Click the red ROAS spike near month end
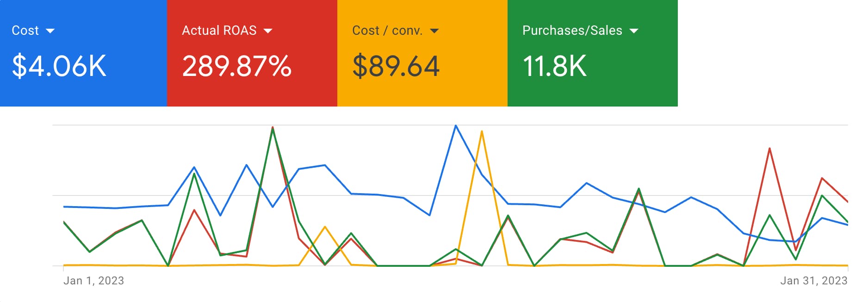The width and height of the screenshot is (868, 302). [769, 148]
